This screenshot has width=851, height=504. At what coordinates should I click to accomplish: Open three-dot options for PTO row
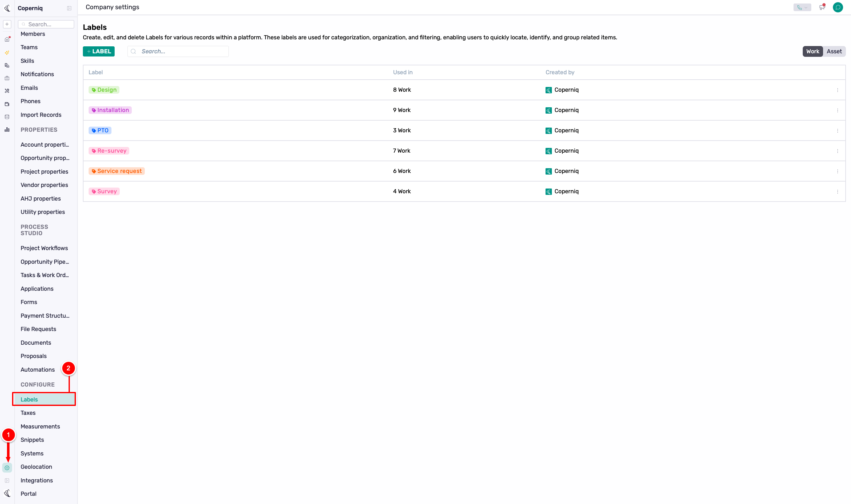coord(837,131)
